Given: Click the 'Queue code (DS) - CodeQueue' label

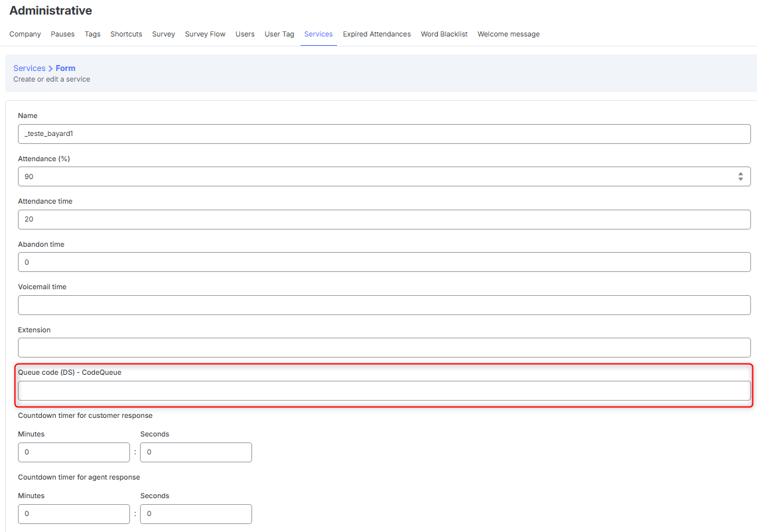Looking at the screenshot, I should (70, 372).
